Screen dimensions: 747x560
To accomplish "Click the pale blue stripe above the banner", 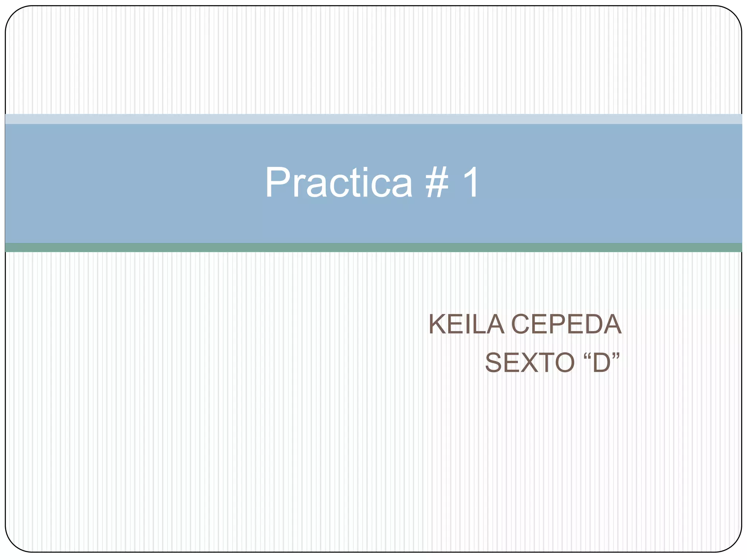I will tap(373, 119).
